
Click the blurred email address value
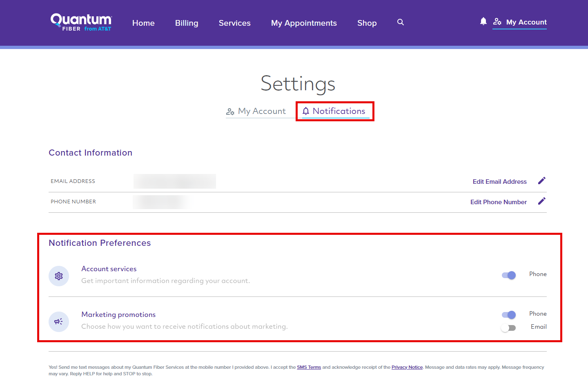pos(175,181)
